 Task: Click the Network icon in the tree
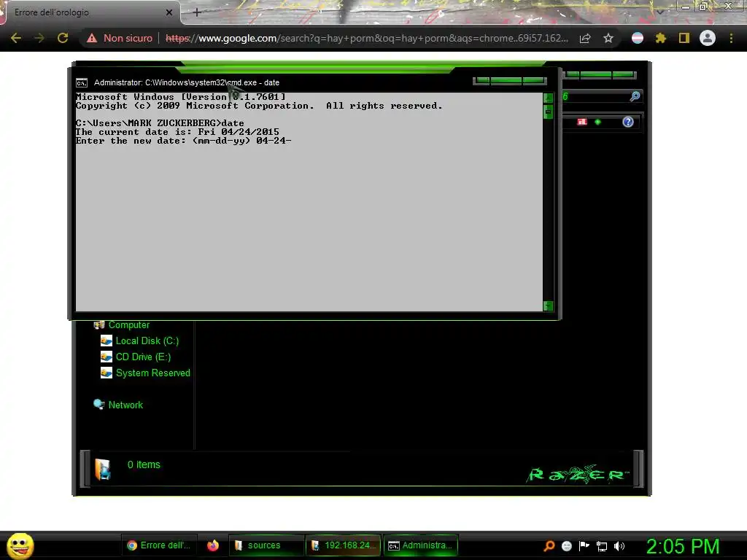[98, 404]
